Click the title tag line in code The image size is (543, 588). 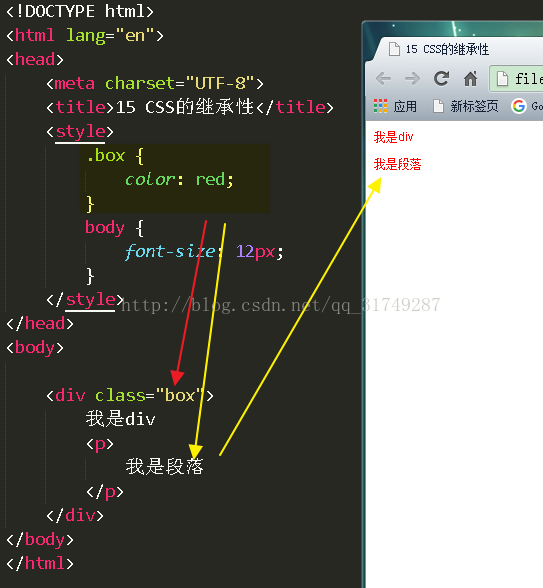(190, 107)
